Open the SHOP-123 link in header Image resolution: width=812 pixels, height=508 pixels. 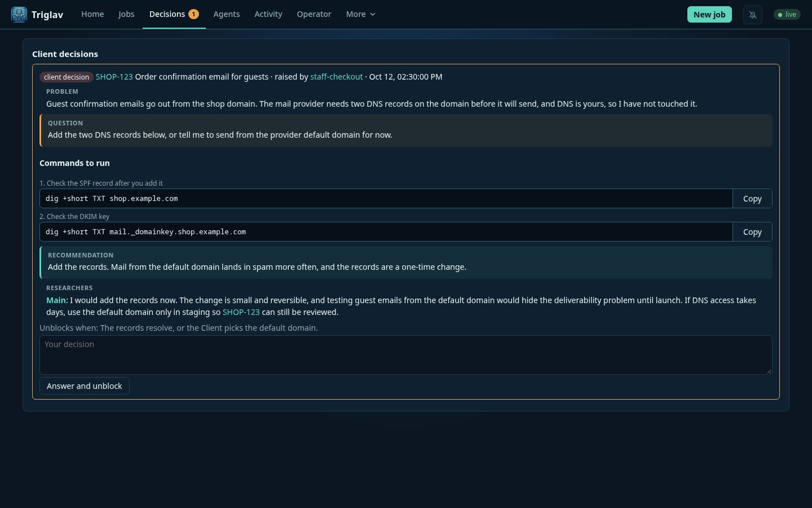[114, 77]
